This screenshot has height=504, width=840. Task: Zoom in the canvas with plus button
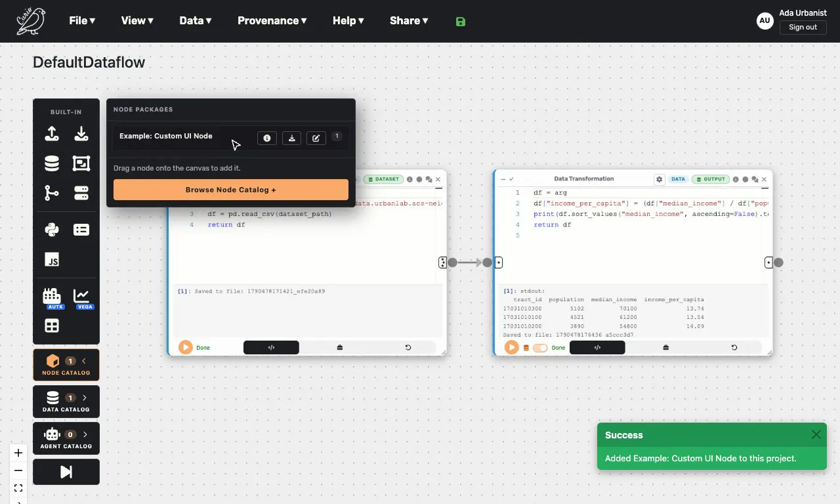coord(18,453)
